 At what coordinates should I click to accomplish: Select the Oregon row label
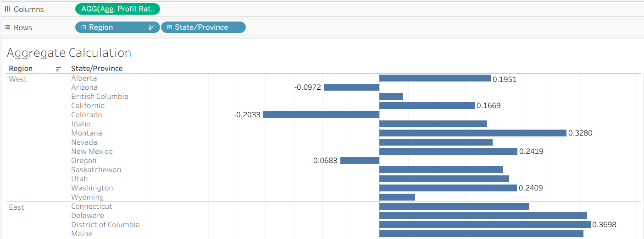[84, 160]
